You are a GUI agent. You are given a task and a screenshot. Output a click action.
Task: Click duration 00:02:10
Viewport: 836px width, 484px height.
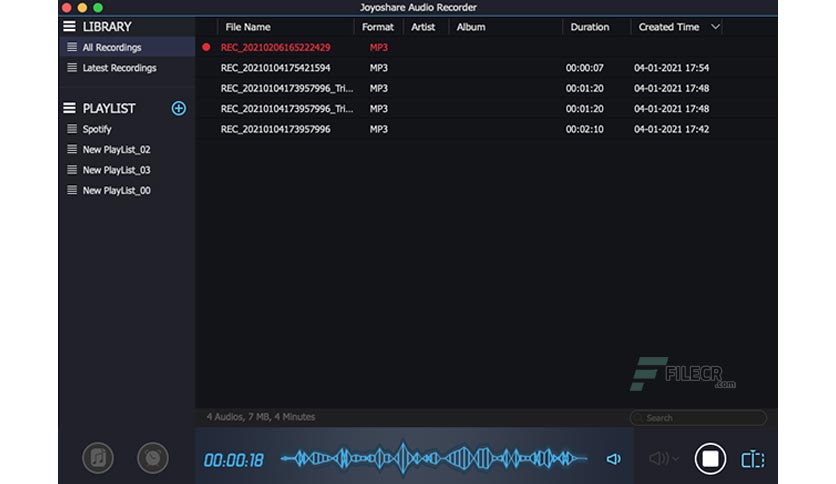(584, 129)
